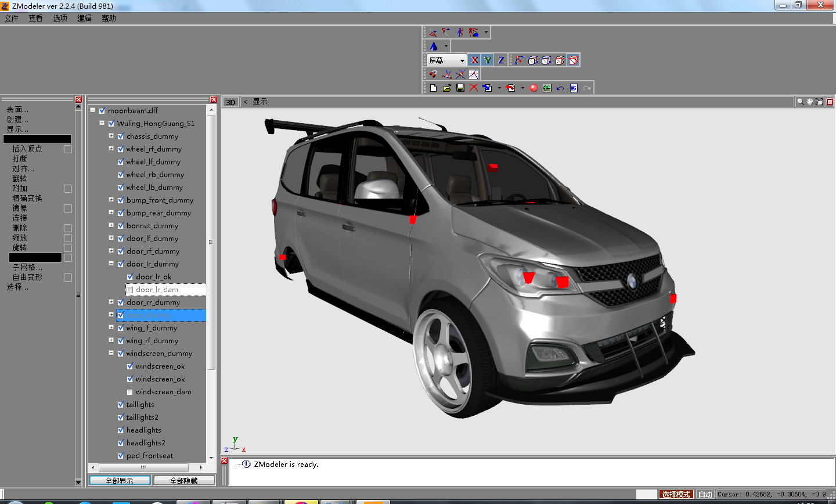Toggle the X axis constraint button

pos(474,60)
